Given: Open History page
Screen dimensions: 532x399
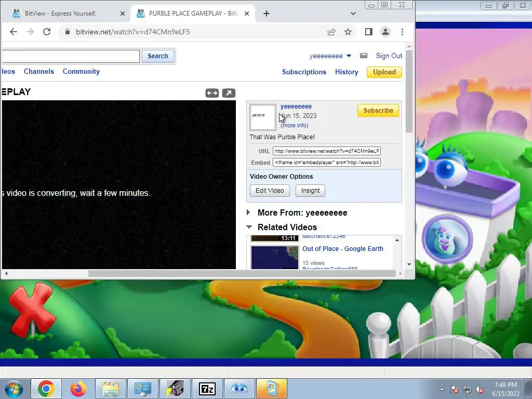Looking at the screenshot, I should (347, 72).
